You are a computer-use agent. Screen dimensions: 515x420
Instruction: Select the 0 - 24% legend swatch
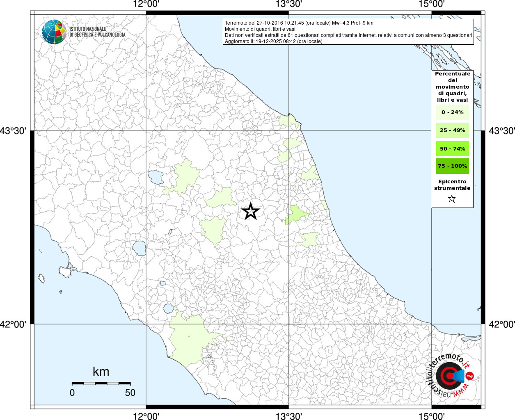[x=452, y=112]
